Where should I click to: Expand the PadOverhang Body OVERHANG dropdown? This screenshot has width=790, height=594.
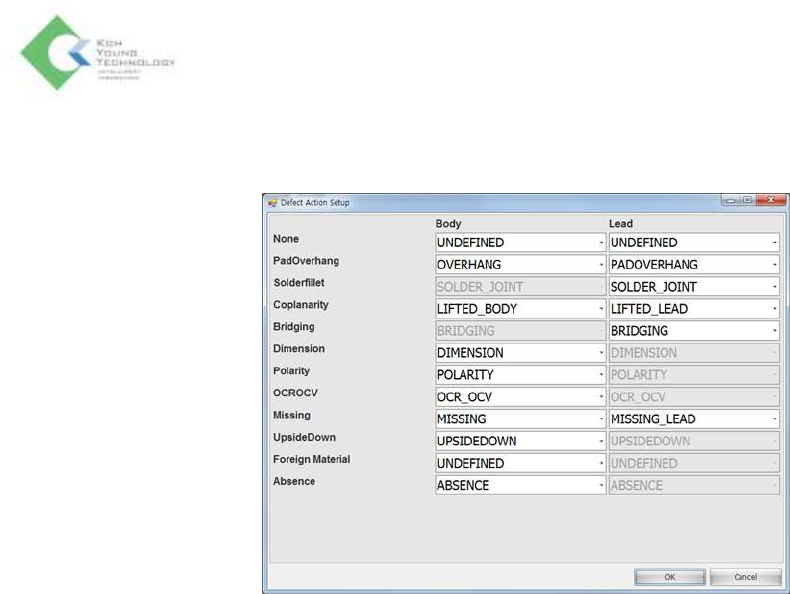(520, 265)
